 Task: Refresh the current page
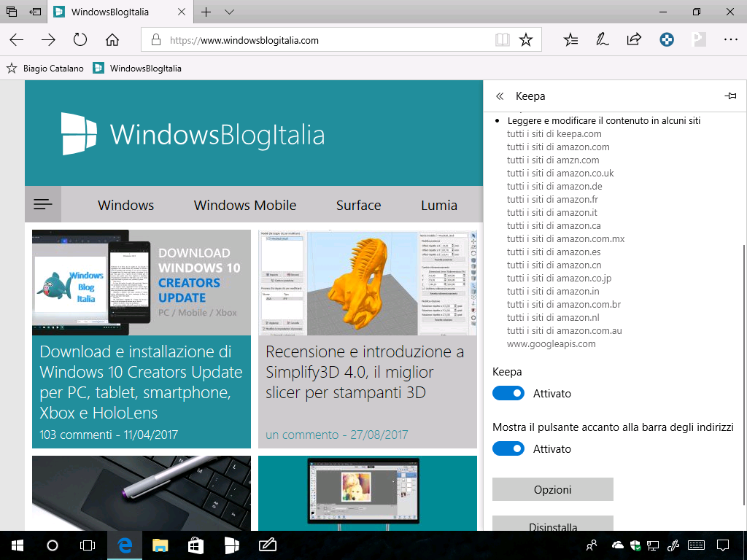(80, 40)
